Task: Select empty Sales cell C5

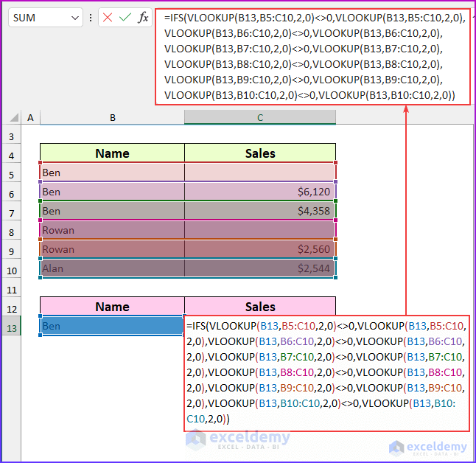Action: coord(260,173)
